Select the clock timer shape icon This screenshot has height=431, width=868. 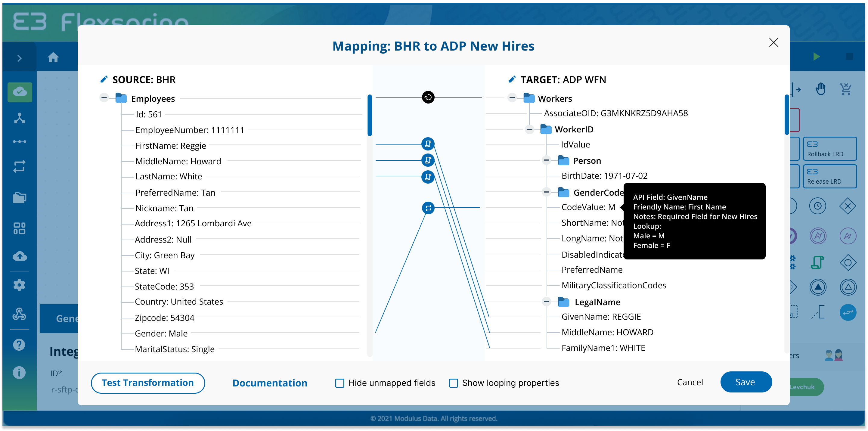pyautogui.click(x=818, y=206)
